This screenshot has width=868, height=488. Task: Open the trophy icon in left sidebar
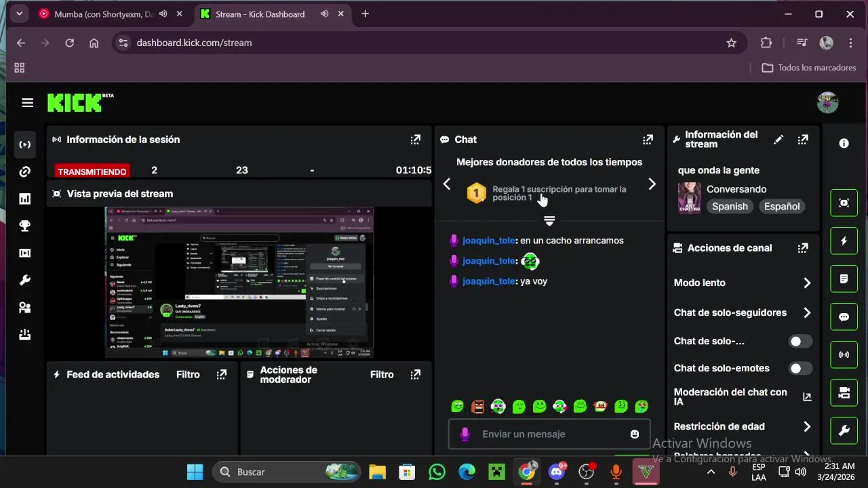click(x=25, y=226)
